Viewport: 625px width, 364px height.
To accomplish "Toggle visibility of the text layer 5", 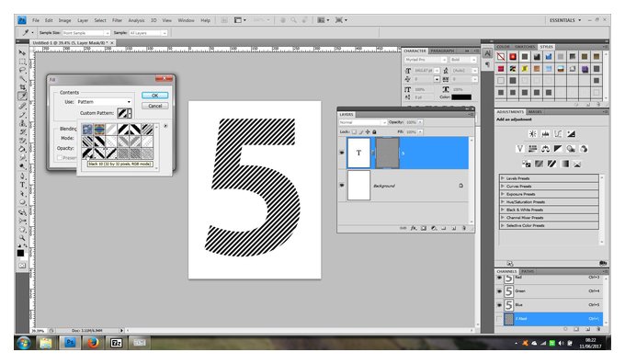I will [342, 153].
